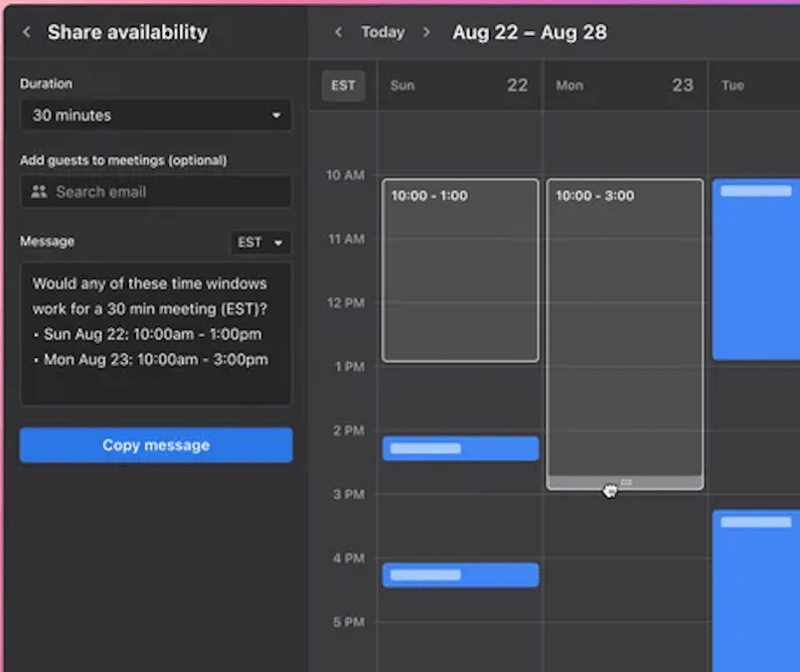Screen dimensions: 800x672
Task: Select the Search email input field
Action: 155,192
